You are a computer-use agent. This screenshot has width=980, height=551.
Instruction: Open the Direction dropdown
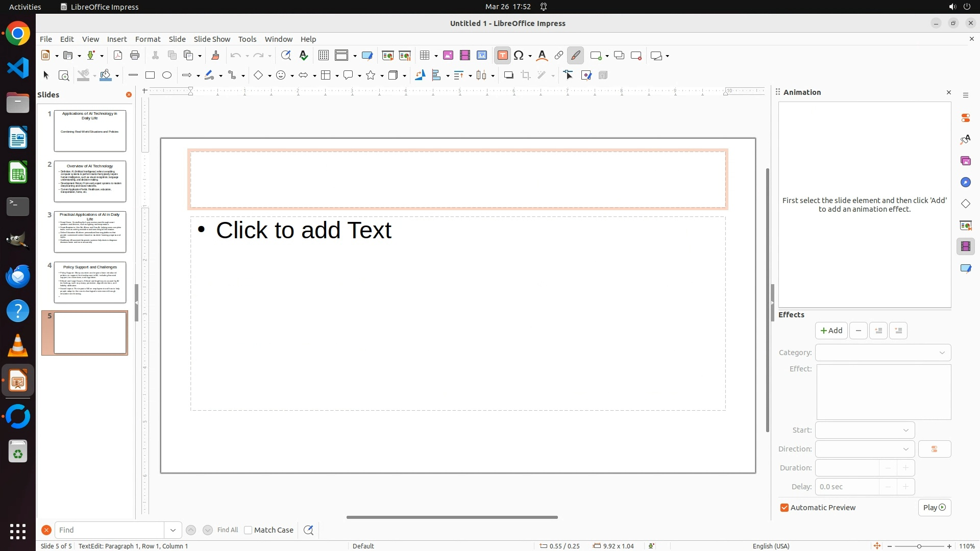[865, 449]
